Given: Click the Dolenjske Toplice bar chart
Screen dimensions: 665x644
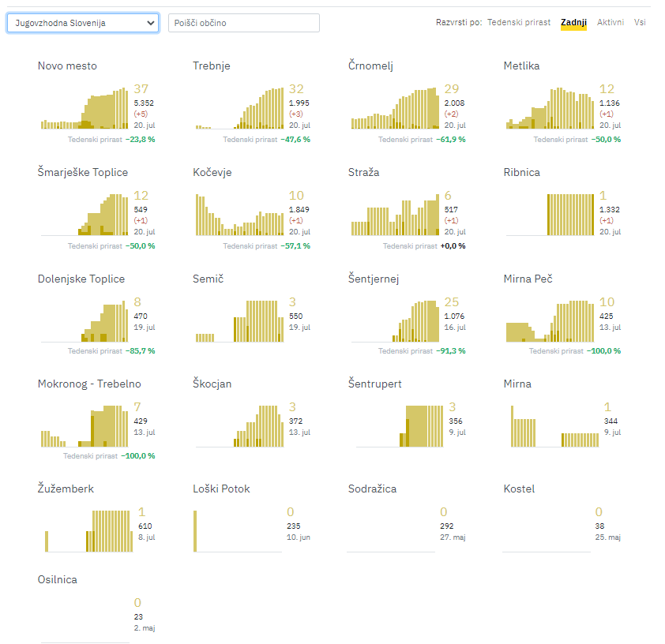Looking at the screenshot, I should point(85,321).
